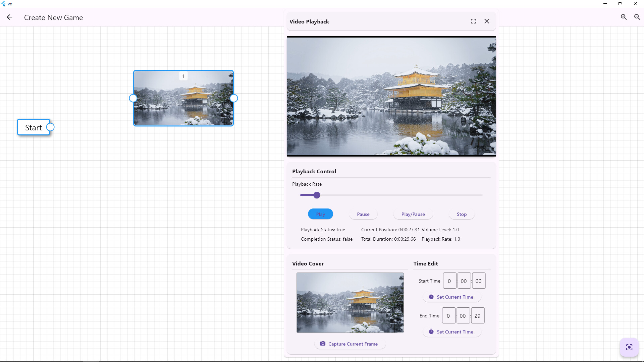The height and width of the screenshot is (362, 644).
Task: Select the Video Cover thumbnail image
Action: click(x=350, y=303)
